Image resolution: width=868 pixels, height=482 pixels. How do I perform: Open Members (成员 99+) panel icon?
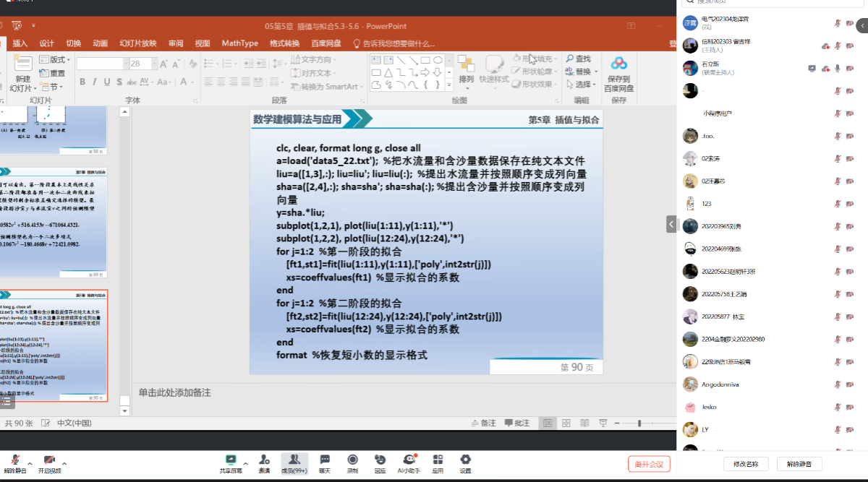point(294,463)
